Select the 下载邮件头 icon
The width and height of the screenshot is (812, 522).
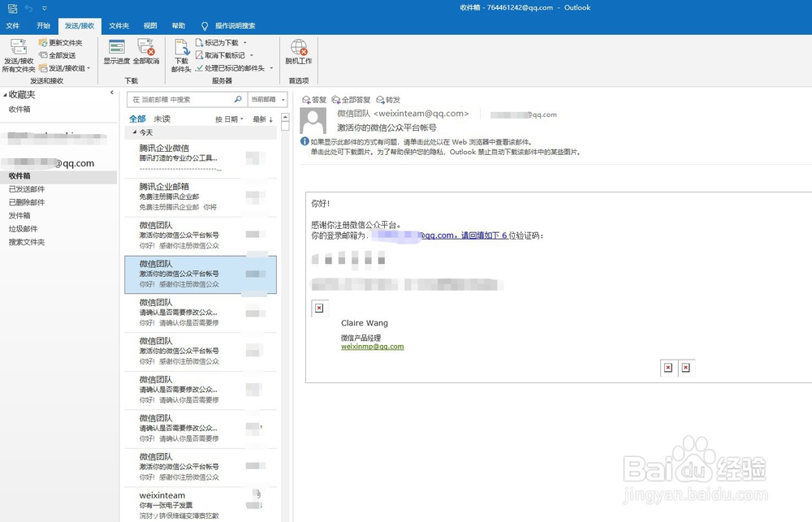point(180,54)
